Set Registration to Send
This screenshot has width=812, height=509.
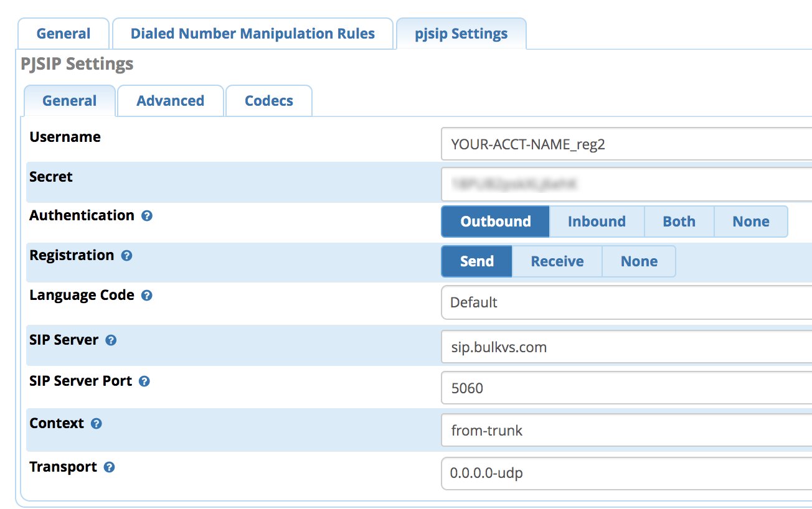pos(477,261)
